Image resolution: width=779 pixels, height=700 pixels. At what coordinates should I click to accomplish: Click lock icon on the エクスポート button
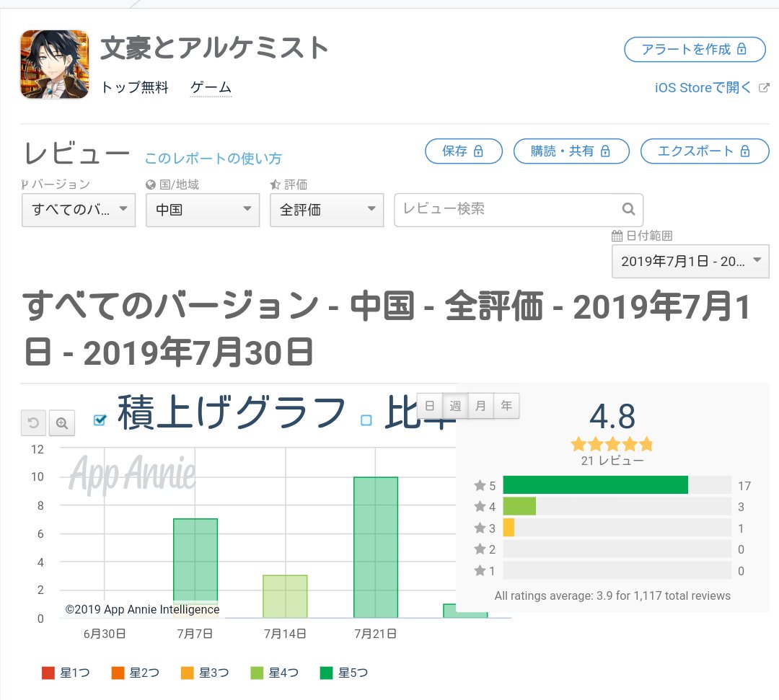744,151
